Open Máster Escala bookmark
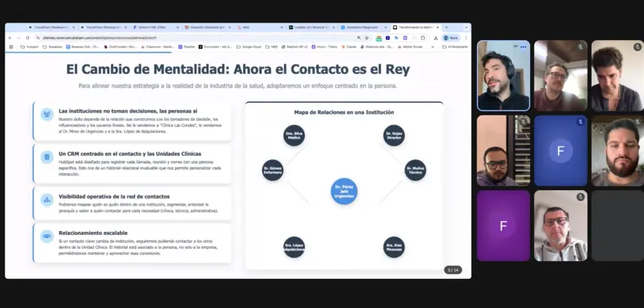Viewport: 644px width, 308px height. point(409,47)
